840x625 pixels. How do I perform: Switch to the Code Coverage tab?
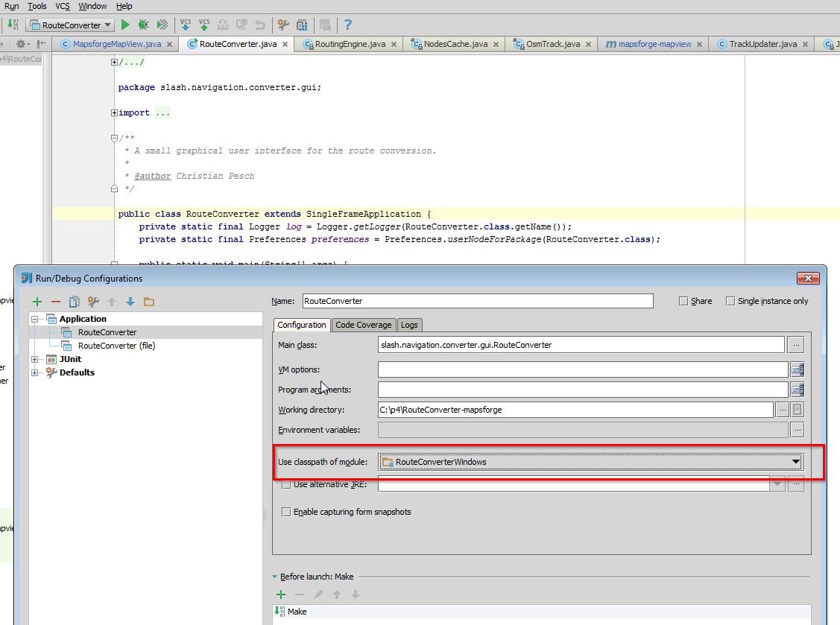tap(363, 325)
